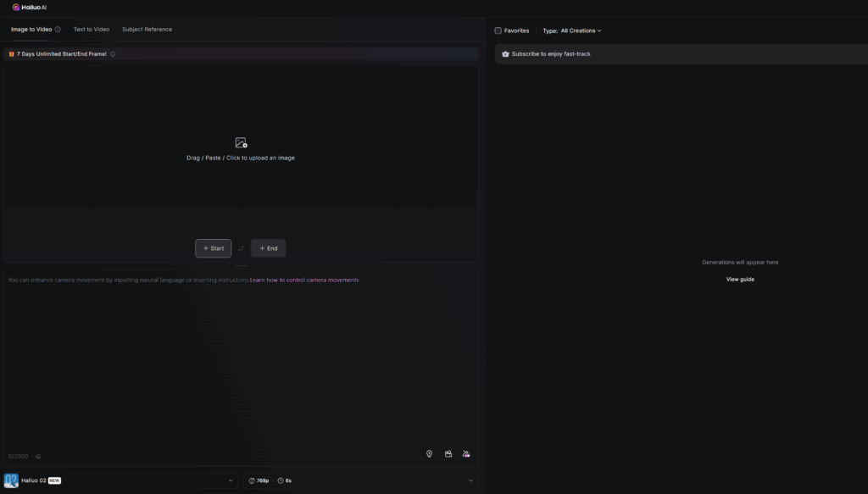Click the small icon beside 0/2000 counter

[x=37, y=457]
